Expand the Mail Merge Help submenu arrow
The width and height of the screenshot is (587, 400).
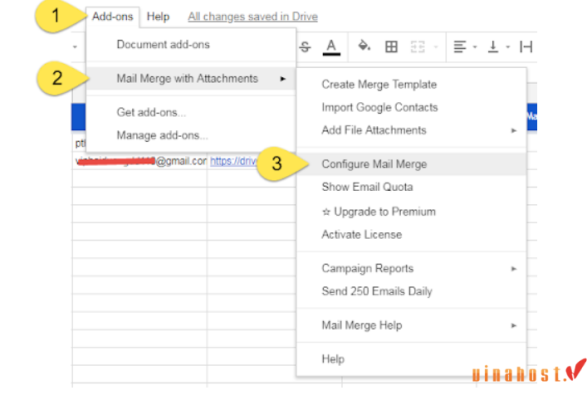pyautogui.click(x=514, y=325)
